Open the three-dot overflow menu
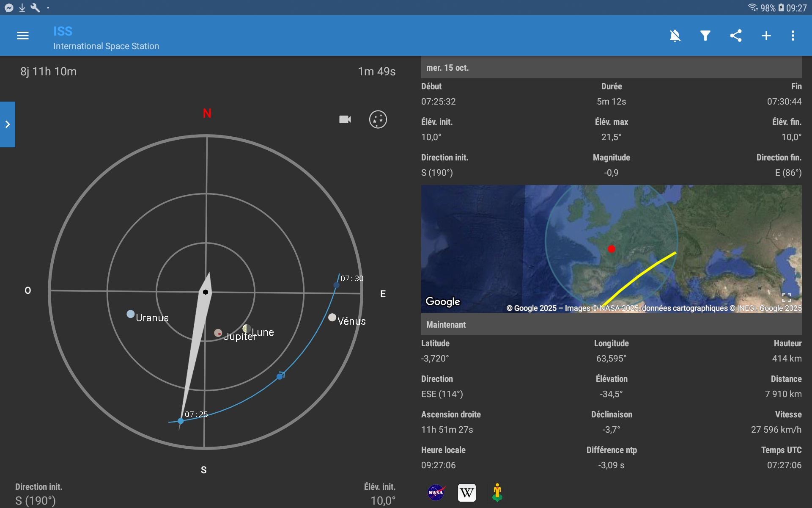The image size is (812, 508). [x=793, y=36]
